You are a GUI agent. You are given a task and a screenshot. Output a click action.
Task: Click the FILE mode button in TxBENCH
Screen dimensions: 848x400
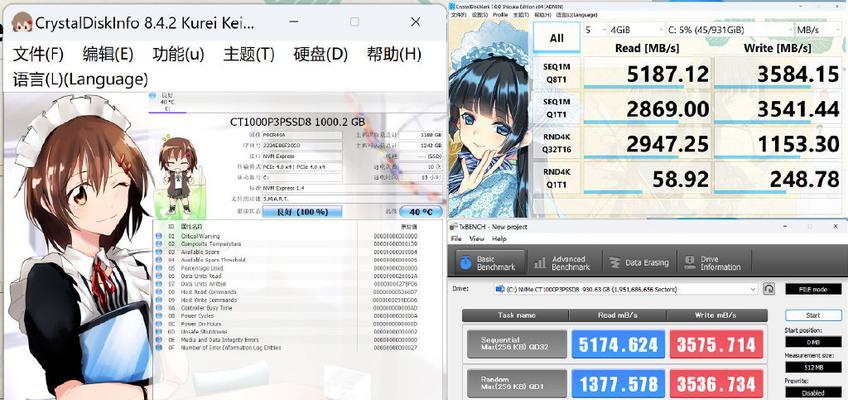[x=813, y=289]
